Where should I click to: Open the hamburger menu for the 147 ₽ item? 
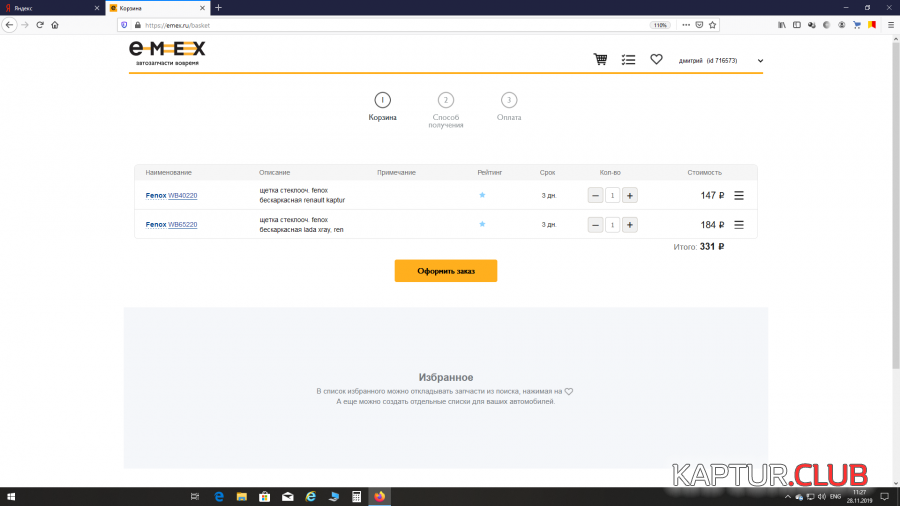pyautogui.click(x=739, y=196)
